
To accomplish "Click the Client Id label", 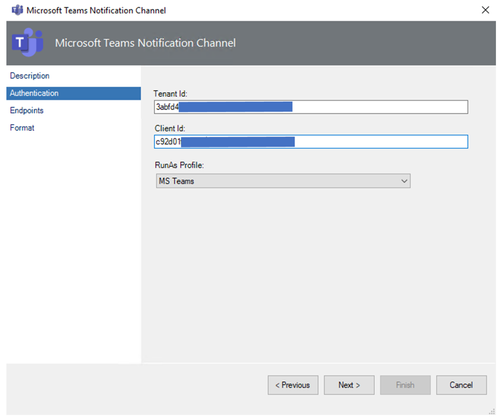I will [x=170, y=128].
